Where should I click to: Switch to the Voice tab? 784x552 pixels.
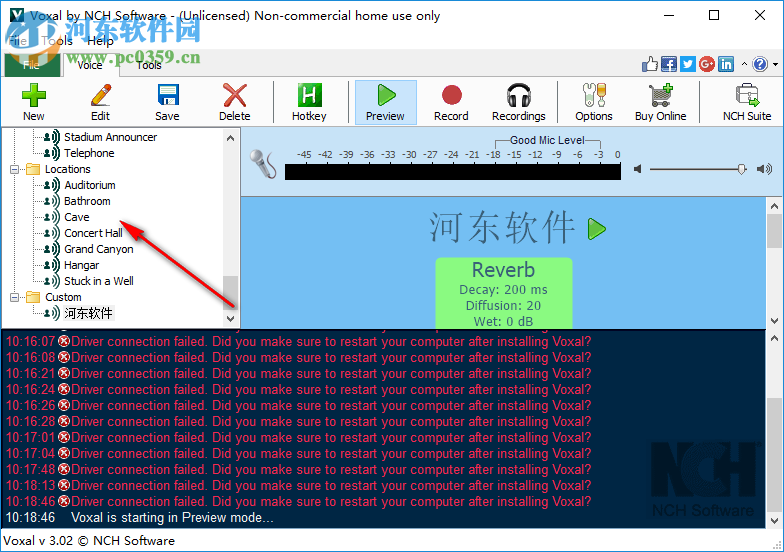[x=90, y=65]
